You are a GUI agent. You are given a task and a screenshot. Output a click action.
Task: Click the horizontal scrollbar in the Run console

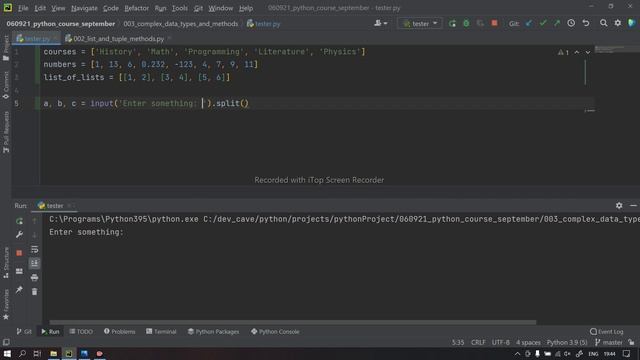(292, 322)
